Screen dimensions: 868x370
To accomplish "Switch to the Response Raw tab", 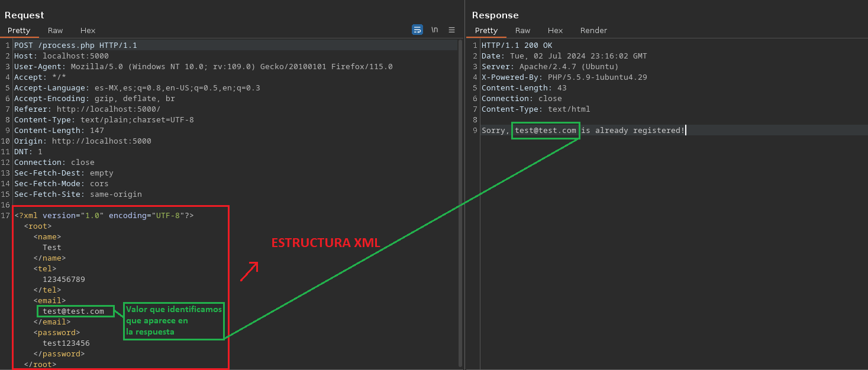I will tap(522, 31).
